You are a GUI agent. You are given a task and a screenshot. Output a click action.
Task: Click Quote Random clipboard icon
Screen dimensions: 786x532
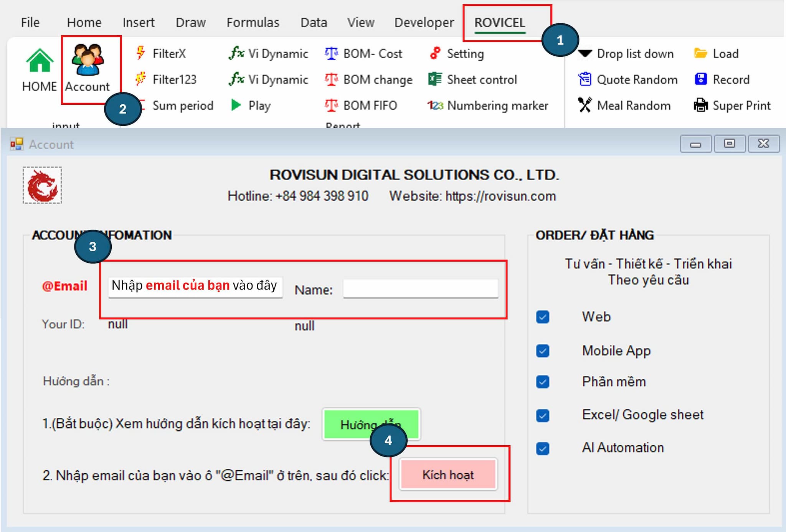tap(585, 79)
